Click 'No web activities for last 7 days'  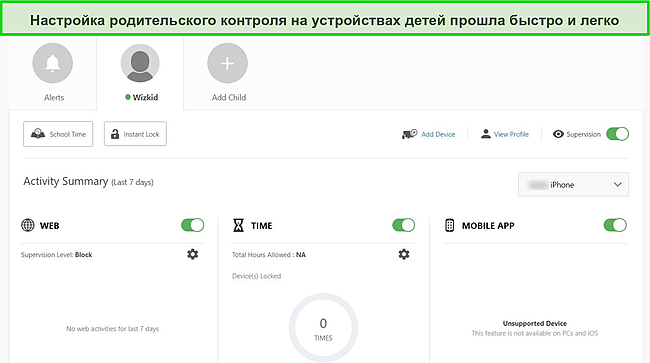[x=112, y=329]
